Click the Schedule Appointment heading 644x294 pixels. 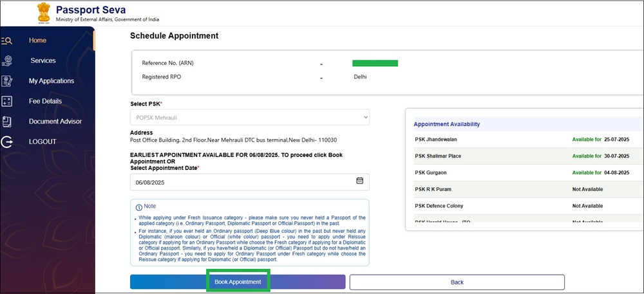click(174, 35)
